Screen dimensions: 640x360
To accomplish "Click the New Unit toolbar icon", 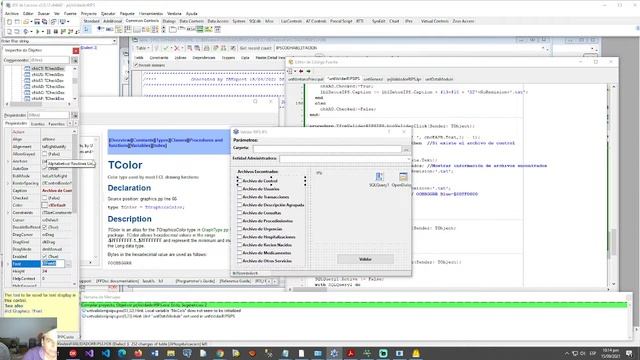I will pos(9,22).
